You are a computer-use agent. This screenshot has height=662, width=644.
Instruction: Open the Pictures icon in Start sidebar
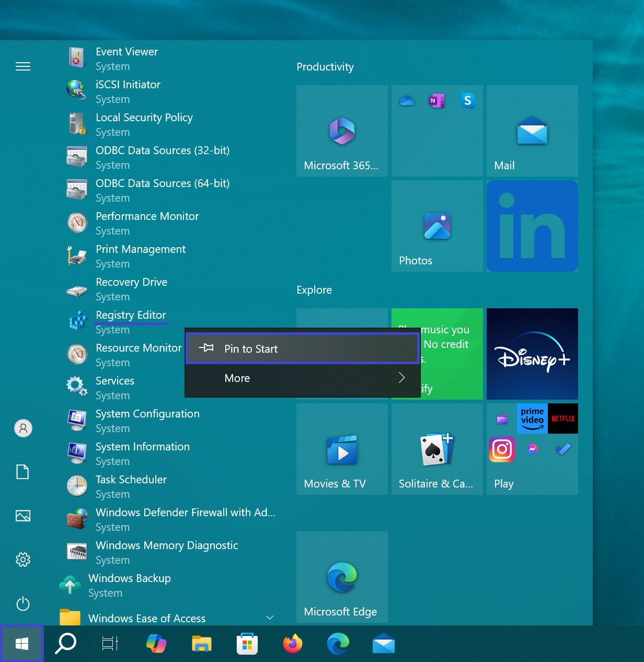tap(23, 516)
